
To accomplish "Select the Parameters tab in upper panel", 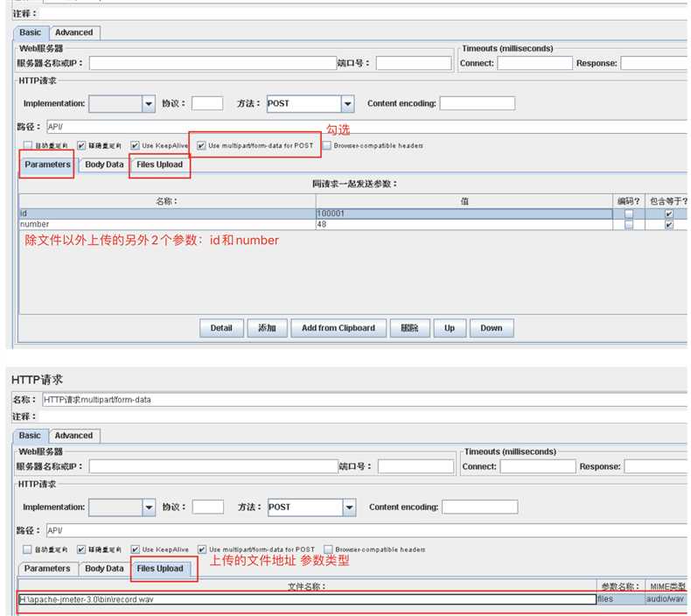I will [47, 164].
